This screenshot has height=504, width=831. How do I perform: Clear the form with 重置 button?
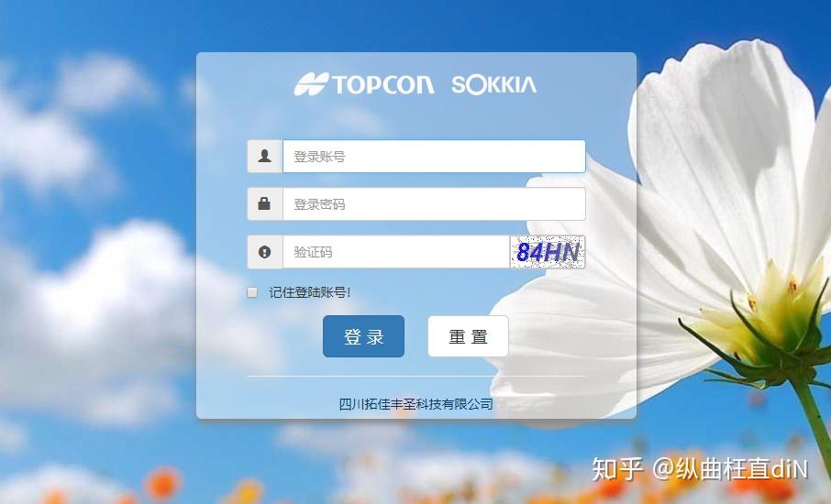pos(468,336)
